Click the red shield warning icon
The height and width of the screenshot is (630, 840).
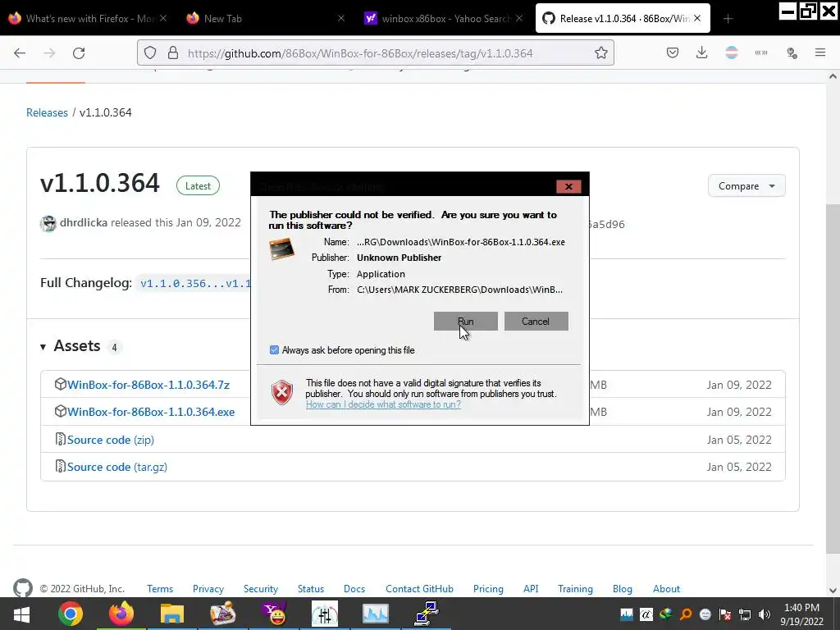[282, 393]
